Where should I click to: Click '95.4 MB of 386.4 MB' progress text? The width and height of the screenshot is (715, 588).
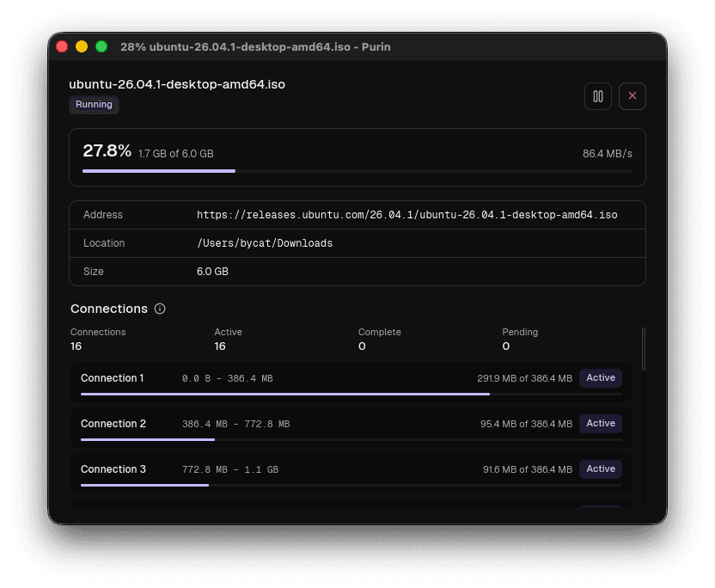(x=526, y=424)
